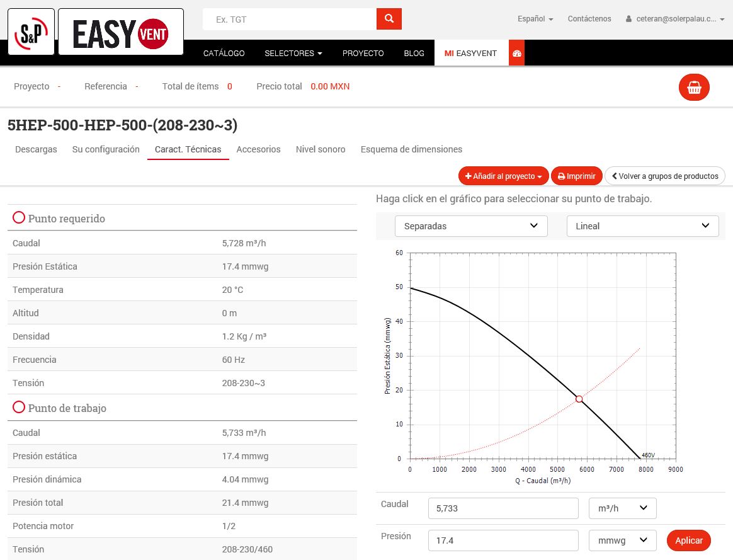The width and height of the screenshot is (733, 560).
Task: Open the Selectores menu dropdown
Action: click(293, 54)
